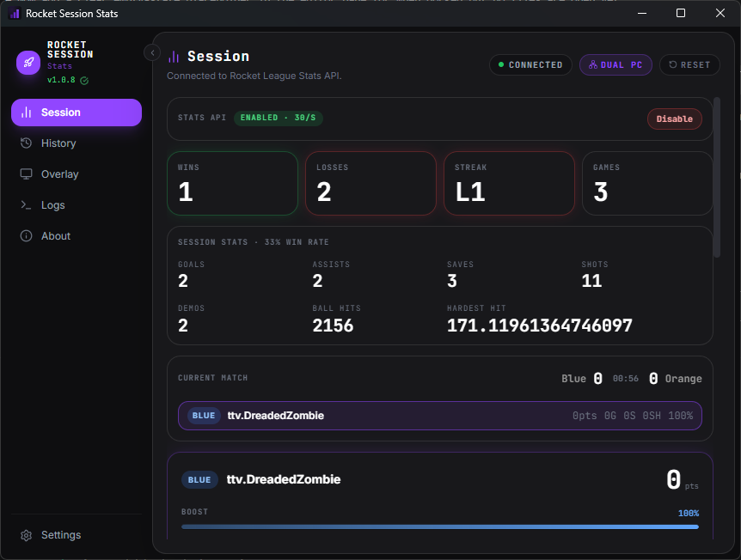The height and width of the screenshot is (560, 741).
Task: Click the session stats 33% win rate heading
Action: 254,241
